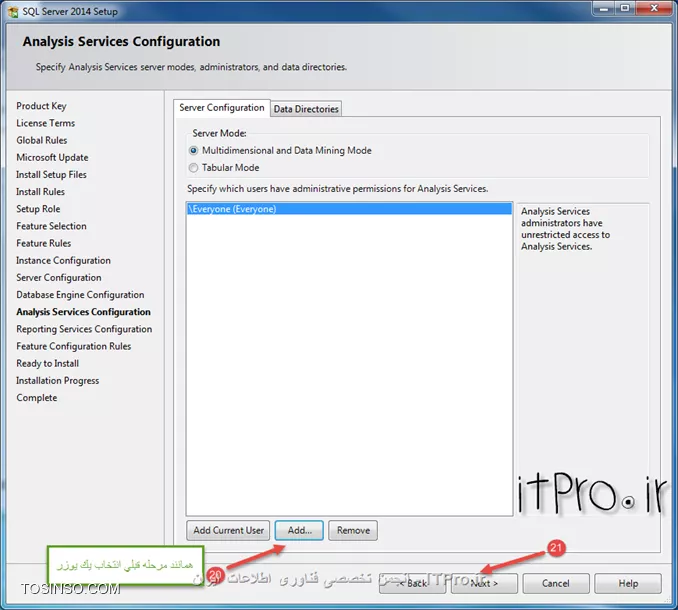Select the \Everyone (Everyone) list entry

click(349, 209)
